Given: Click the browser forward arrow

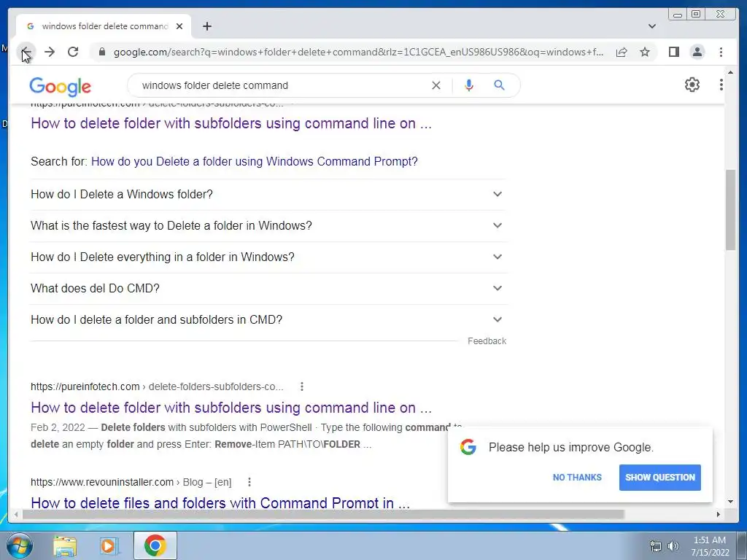Looking at the screenshot, I should tap(50, 52).
